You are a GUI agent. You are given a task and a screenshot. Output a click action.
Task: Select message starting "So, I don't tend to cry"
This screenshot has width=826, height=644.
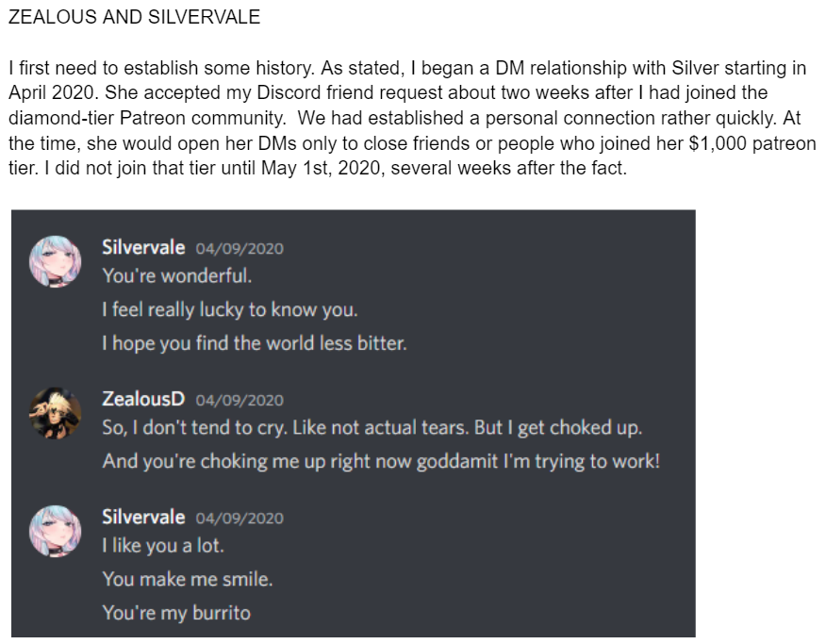(372, 427)
